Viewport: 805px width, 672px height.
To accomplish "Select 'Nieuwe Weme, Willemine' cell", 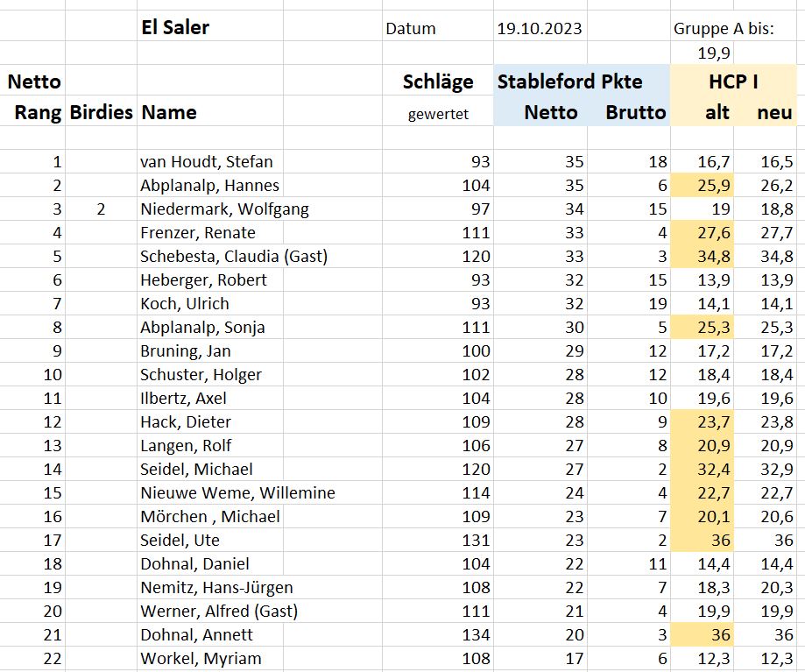I will pos(237,492).
